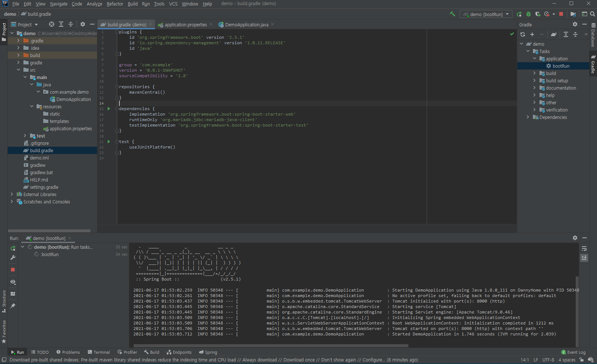Switch to DemoApplication.java editor tab
The width and height of the screenshot is (597, 364).
pyautogui.click(x=246, y=25)
